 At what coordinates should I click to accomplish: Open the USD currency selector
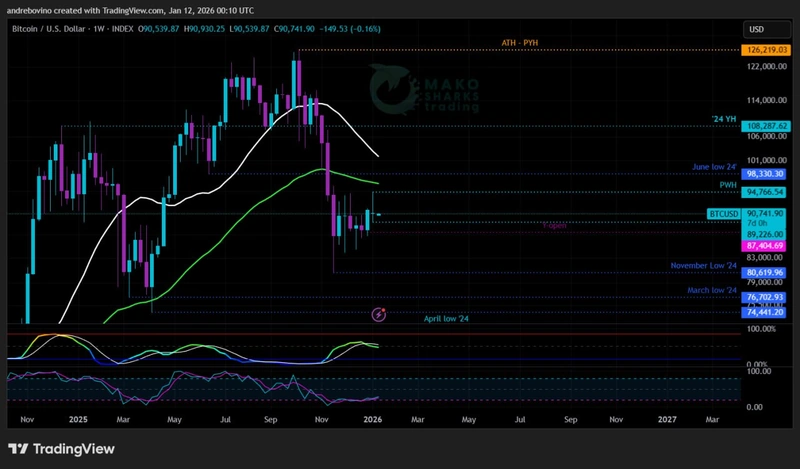[756, 30]
